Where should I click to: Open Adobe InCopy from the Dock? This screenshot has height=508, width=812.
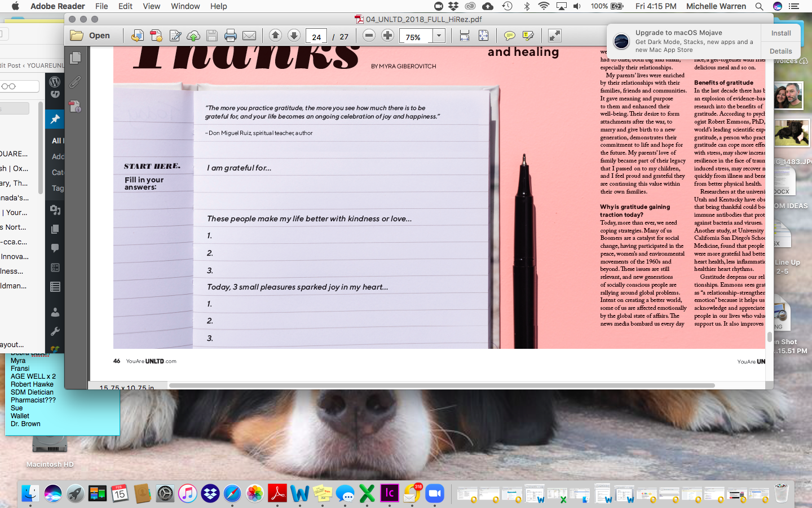coord(390,493)
